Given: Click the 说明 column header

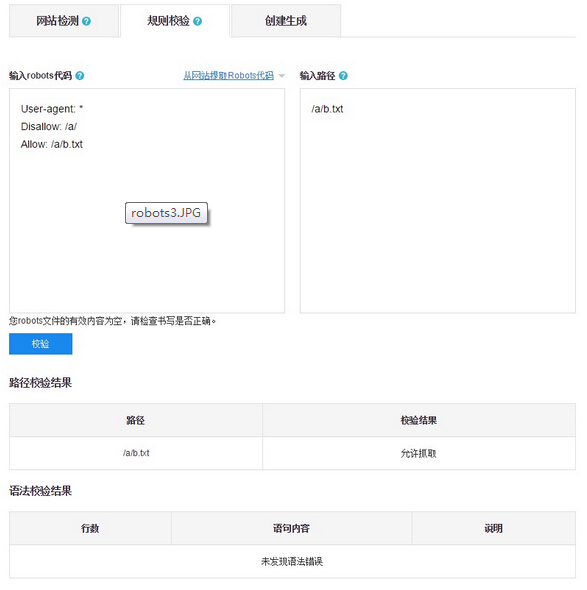Looking at the screenshot, I should point(494,528).
